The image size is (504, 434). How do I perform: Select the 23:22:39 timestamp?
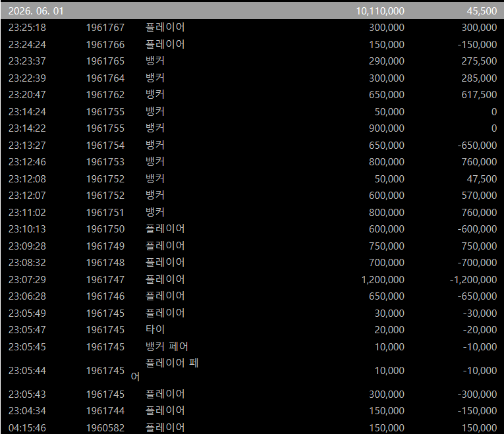click(x=27, y=78)
